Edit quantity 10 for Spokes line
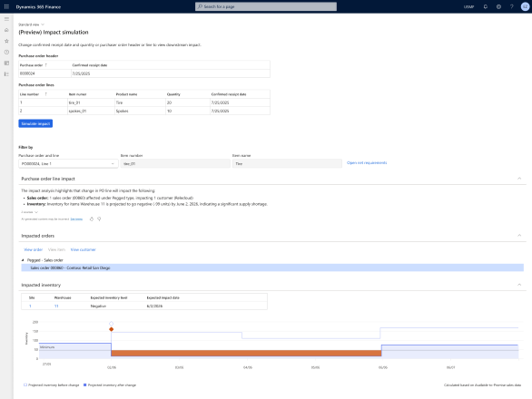The height and width of the screenshot is (399, 532). (x=188, y=111)
